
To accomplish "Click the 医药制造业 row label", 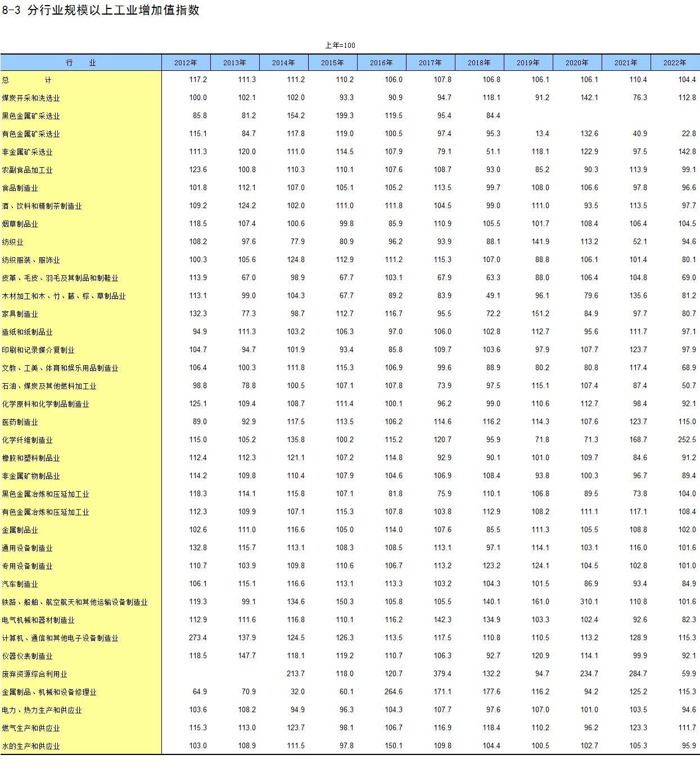I will [20, 422].
